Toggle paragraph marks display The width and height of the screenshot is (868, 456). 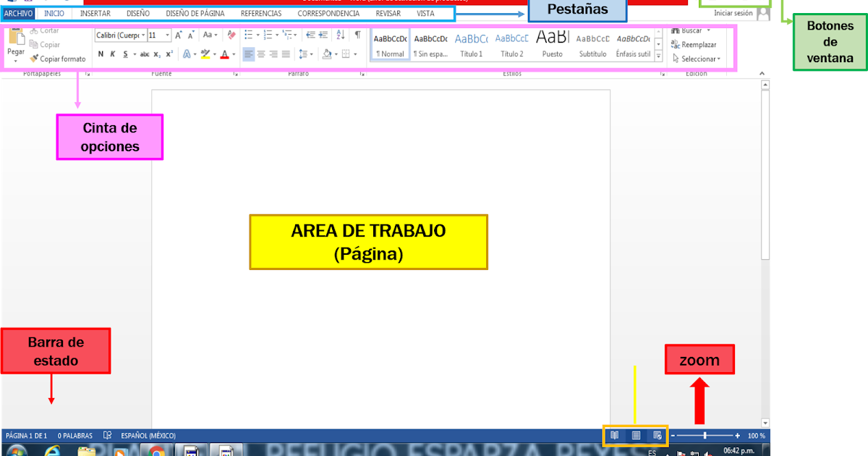click(358, 34)
